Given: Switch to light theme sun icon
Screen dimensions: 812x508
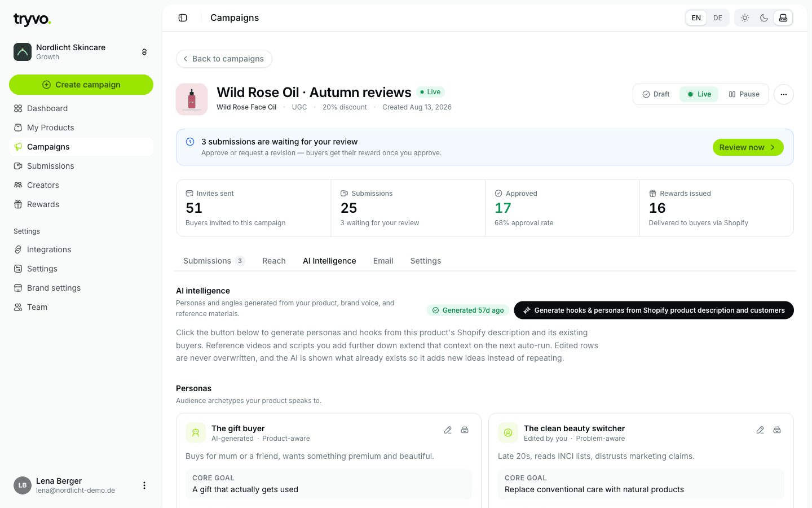Looking at the screenshot, I should [x=745, y=18].
